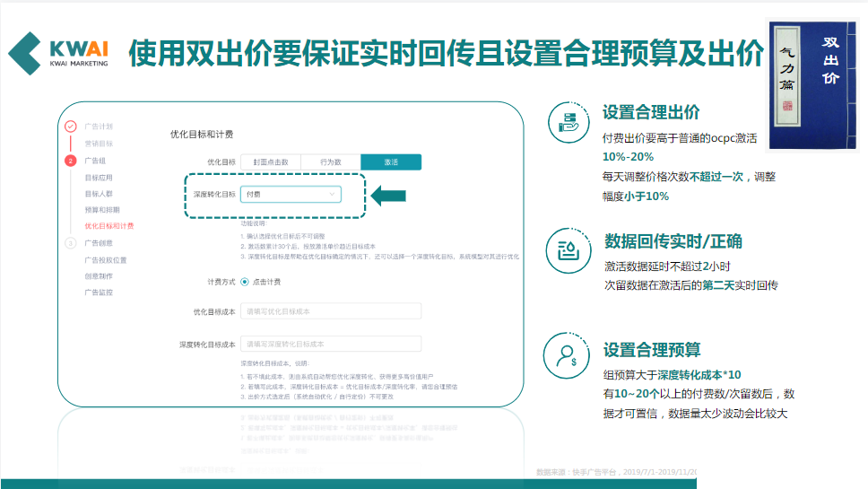This screenshot has width=868, height=489.
Task: Click the hand-with-money icon beside 设置合理出价
Action: click(569, 122)
